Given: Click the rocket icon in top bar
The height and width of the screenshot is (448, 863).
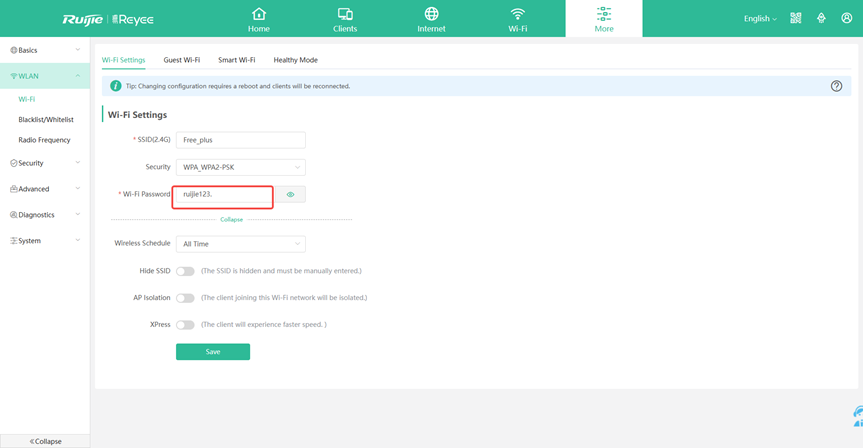Looking at the screenshot, I should [x=821, y=18].
